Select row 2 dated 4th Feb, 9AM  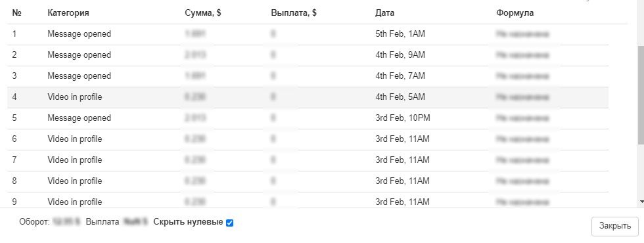pos(308,55)
